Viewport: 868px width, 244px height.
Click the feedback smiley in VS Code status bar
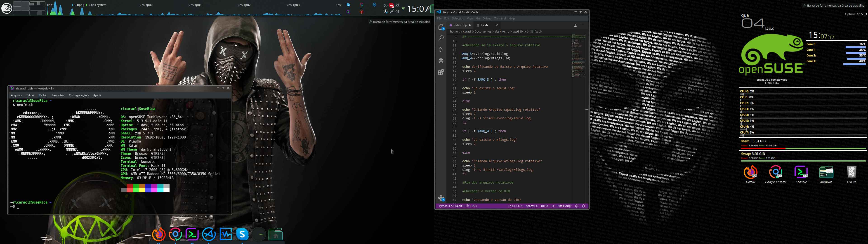tap(577, 206)
